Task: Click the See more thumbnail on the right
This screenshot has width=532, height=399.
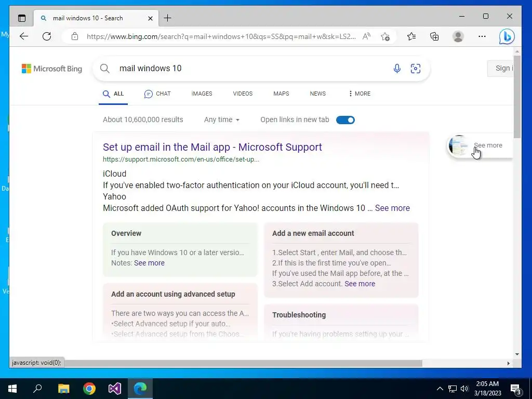Action: 480,145
